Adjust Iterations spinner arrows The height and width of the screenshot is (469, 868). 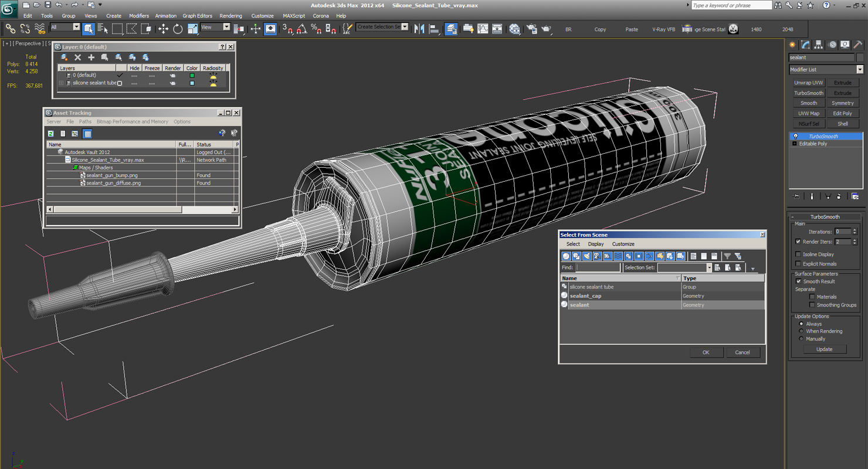855,232
